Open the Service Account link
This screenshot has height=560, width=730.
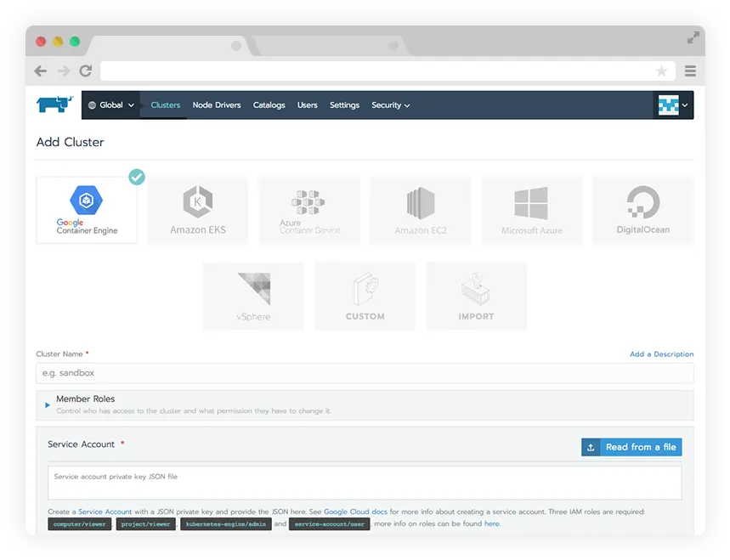(105, 512)
